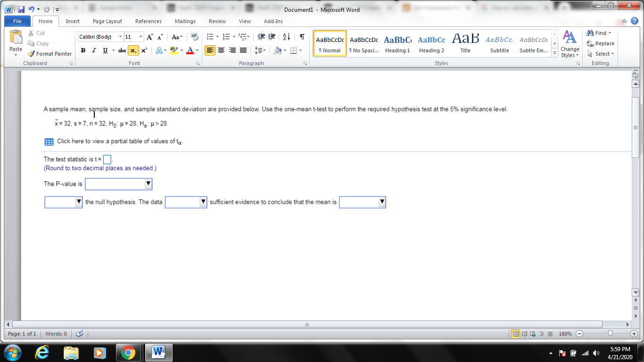Open the File tab
Viewport: 644px width, 362px height.
pyautogui.click(x=17, y=21)
